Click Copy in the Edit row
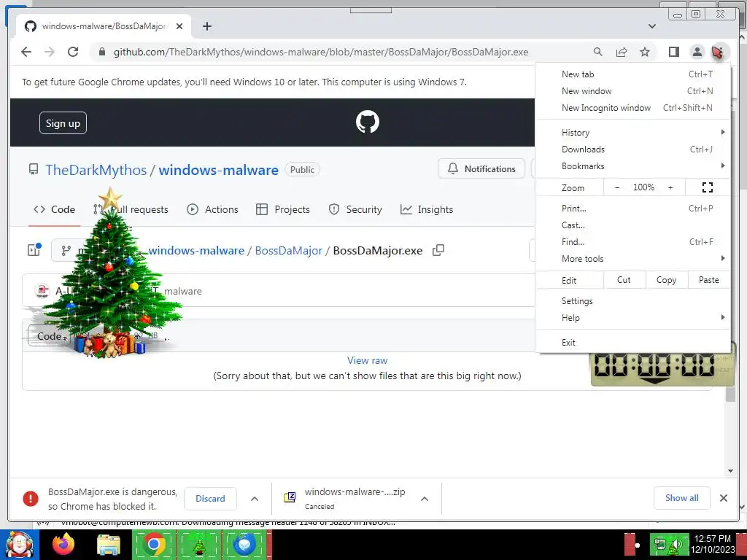Viewport: 747px width, 560px height. tap(667, 280)
